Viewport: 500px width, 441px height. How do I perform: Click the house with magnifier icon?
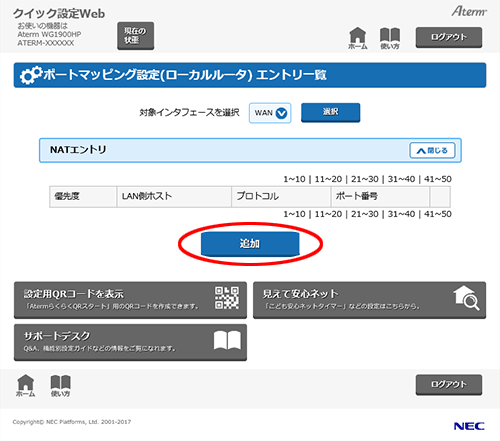click(466, 298)
